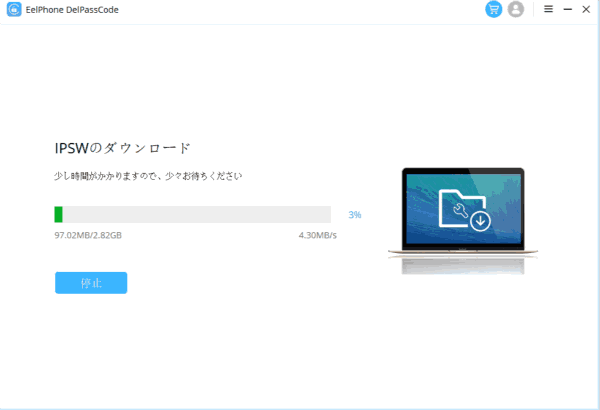Click the 4.30MB/s download speed text

click(318, 235)
